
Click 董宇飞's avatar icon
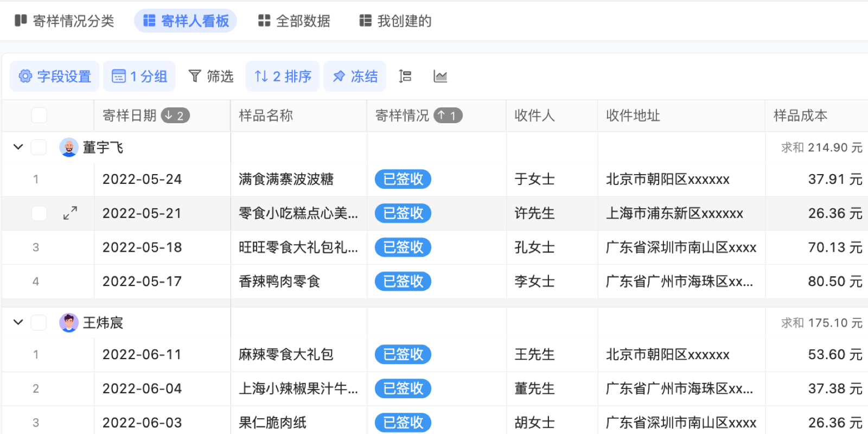click(69, 148)
